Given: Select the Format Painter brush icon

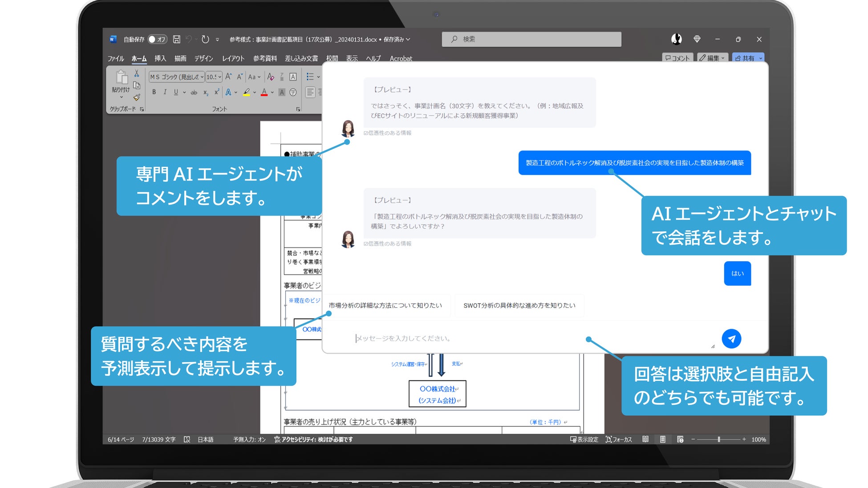Looking at the screenshot, I should [x=137, y=97].
